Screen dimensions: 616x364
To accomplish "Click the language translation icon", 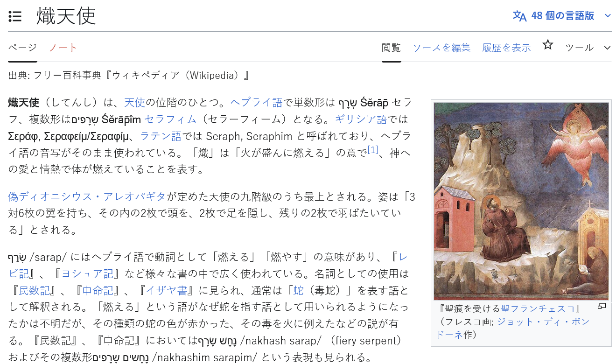I will pyautogui.click(x=519, y=16).
